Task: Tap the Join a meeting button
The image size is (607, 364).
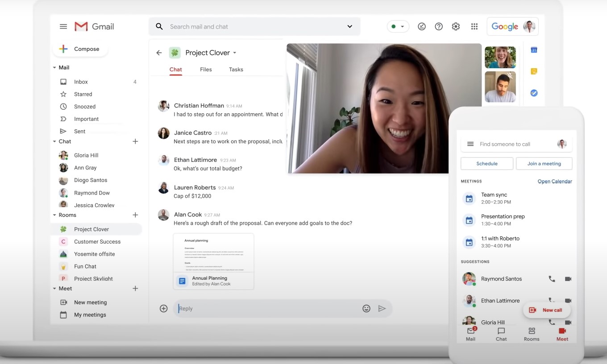Action: click(x=544, y=163)
